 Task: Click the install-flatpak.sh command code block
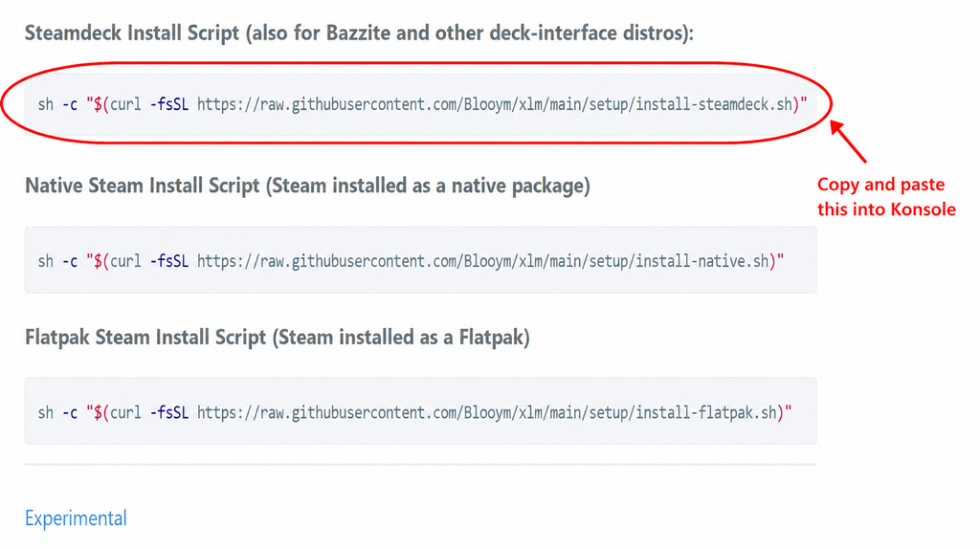pos(421,411)
